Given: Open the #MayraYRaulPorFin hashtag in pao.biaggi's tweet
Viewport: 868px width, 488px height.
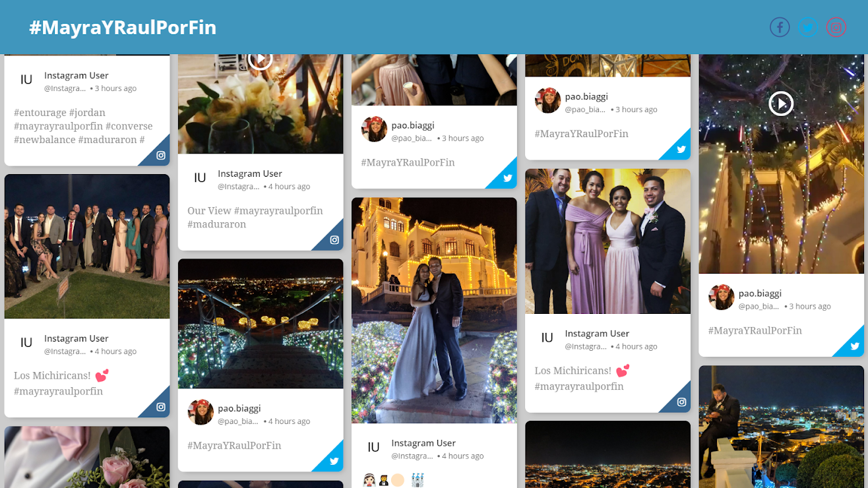Looking at the screenshot, I should pyautogui.click(x=407, y=162).
